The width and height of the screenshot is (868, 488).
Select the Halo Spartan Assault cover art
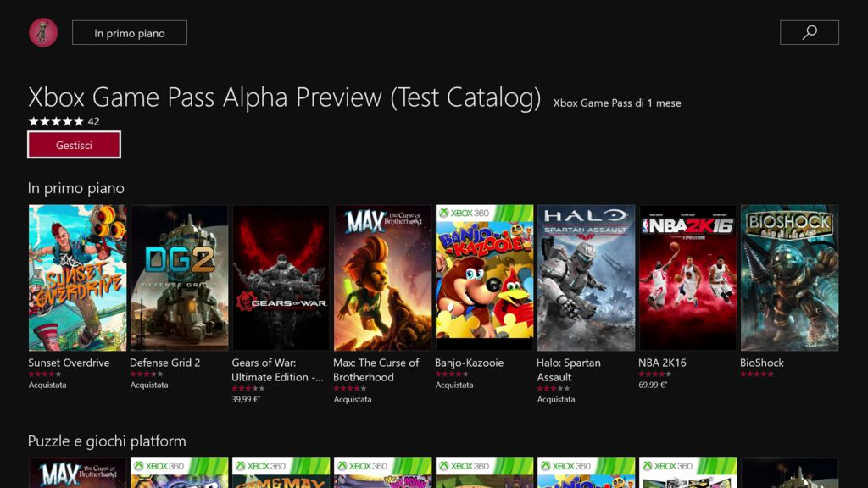coord(586,277)
